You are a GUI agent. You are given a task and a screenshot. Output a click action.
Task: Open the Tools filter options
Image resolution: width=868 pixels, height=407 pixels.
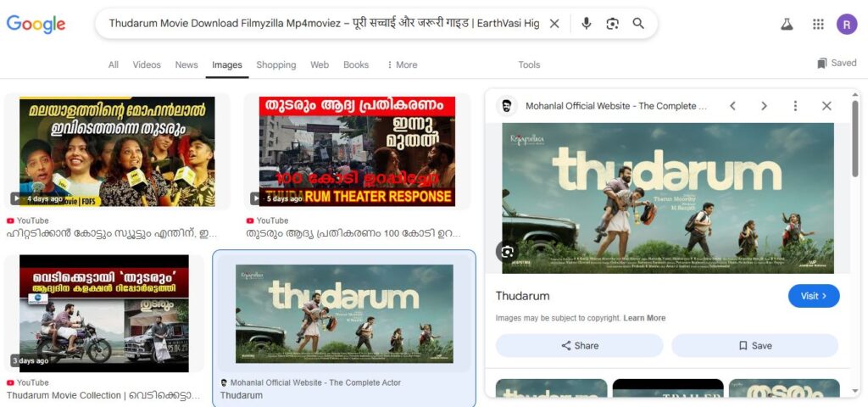tap(529, 64)
